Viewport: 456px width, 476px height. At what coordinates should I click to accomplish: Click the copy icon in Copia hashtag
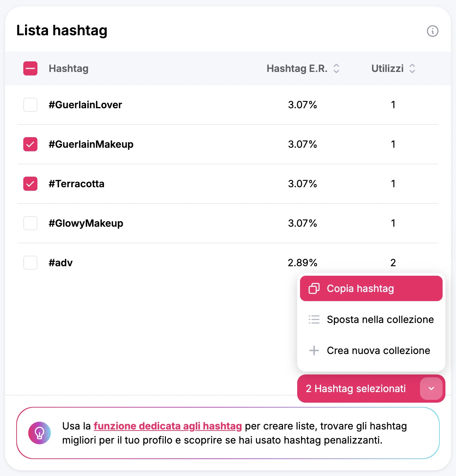point(314,288)
